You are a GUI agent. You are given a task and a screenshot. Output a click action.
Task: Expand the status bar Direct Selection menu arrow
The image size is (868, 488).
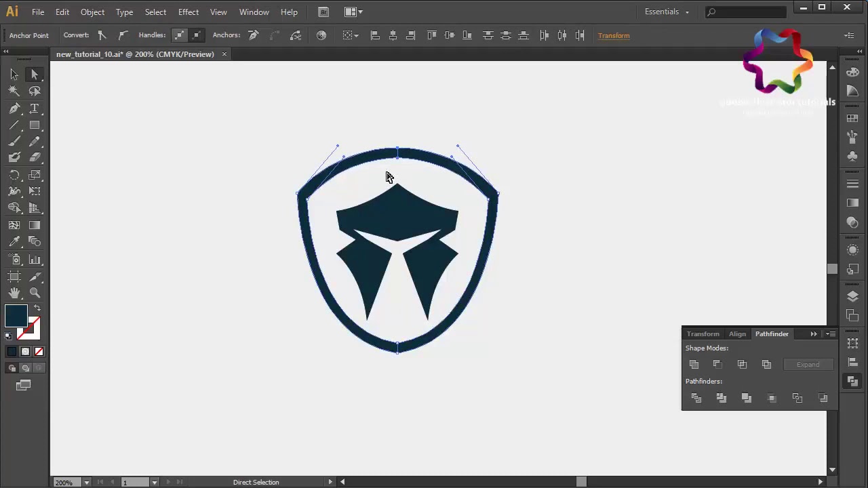(330, 482)
